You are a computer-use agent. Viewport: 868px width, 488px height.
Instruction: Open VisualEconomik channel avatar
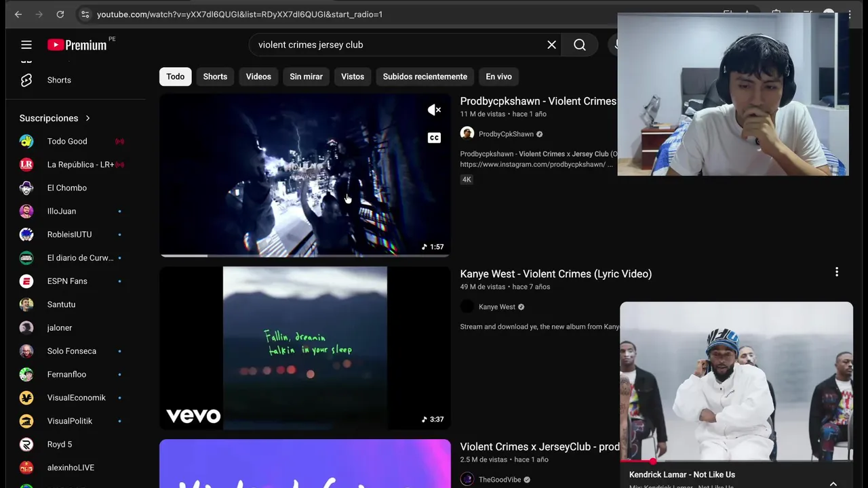(26, 398)
